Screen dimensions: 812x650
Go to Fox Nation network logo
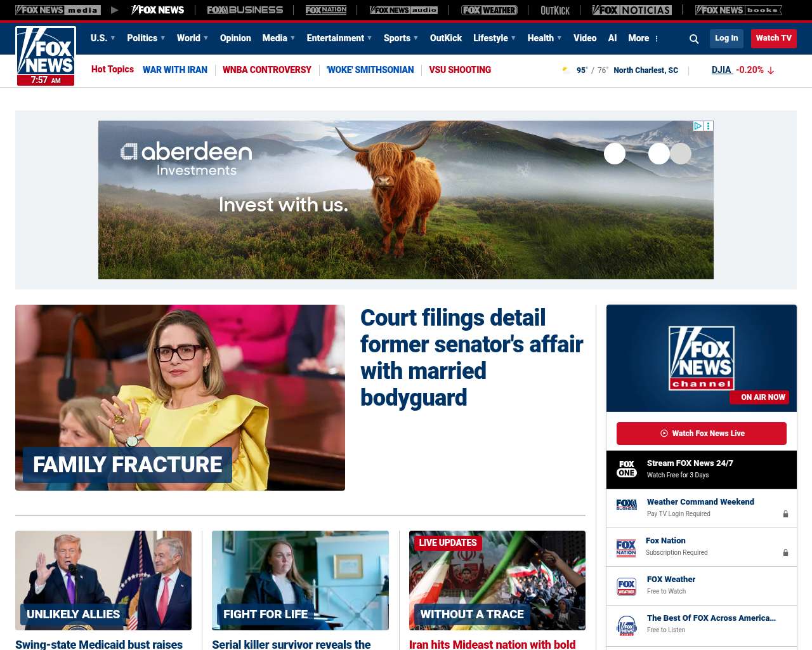coord(326,10)
